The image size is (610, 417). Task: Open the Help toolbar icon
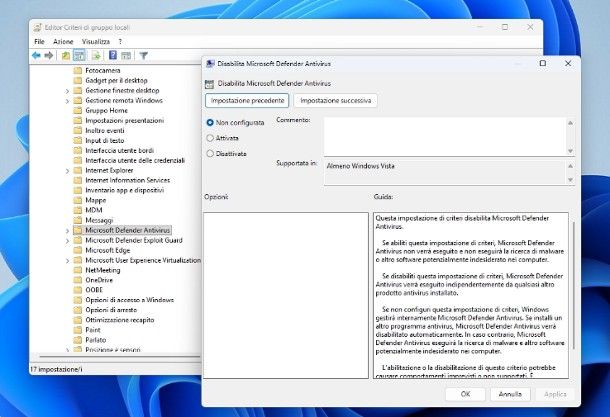coord(113,55)
